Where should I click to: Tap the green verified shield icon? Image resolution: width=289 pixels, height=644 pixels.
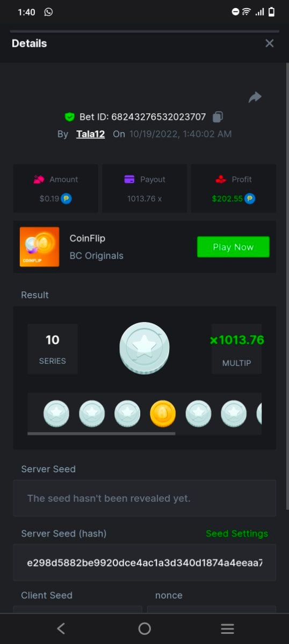pos(69,116)
